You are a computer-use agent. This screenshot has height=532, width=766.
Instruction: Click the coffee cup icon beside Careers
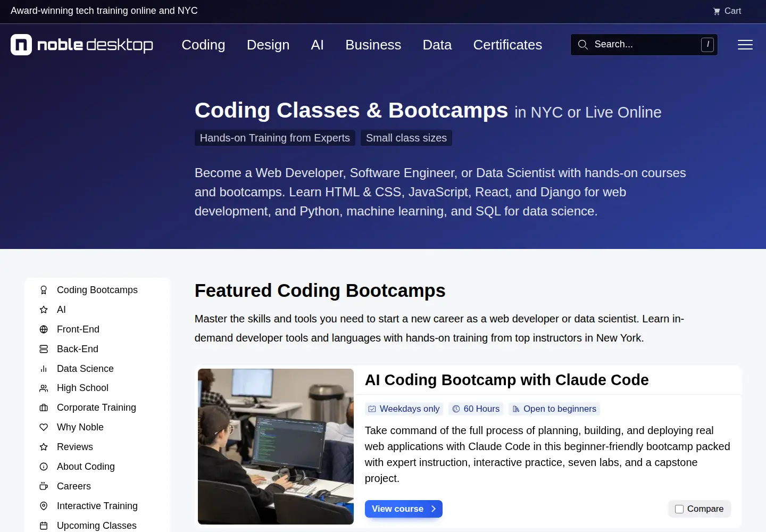tap(44, 486)
